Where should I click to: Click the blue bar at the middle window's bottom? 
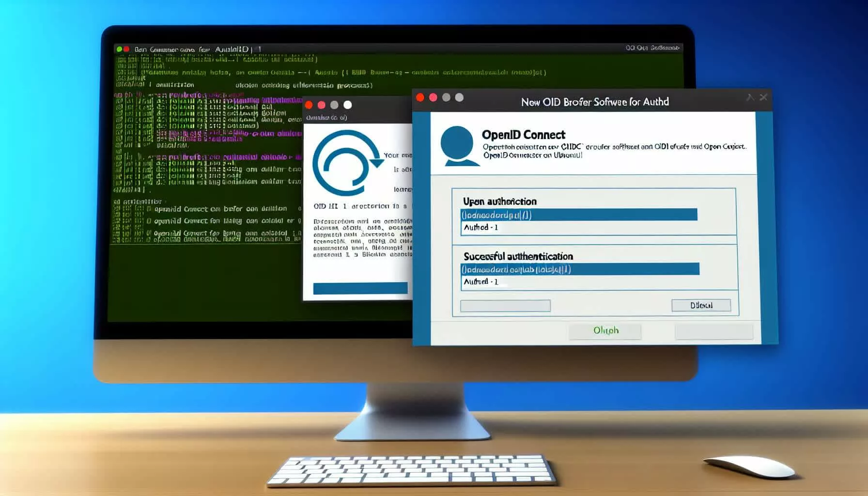click(360, 289)
